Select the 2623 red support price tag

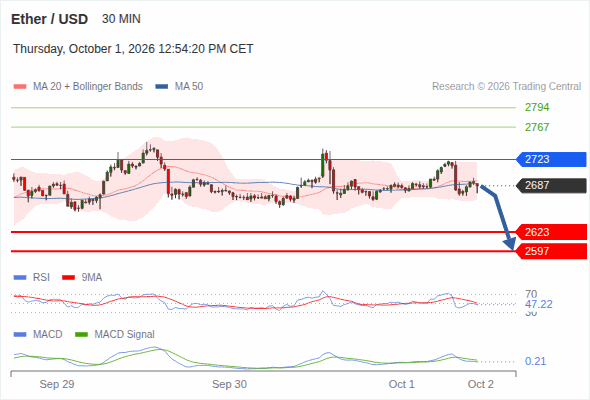pyautogui.click(x=551, y=232)
